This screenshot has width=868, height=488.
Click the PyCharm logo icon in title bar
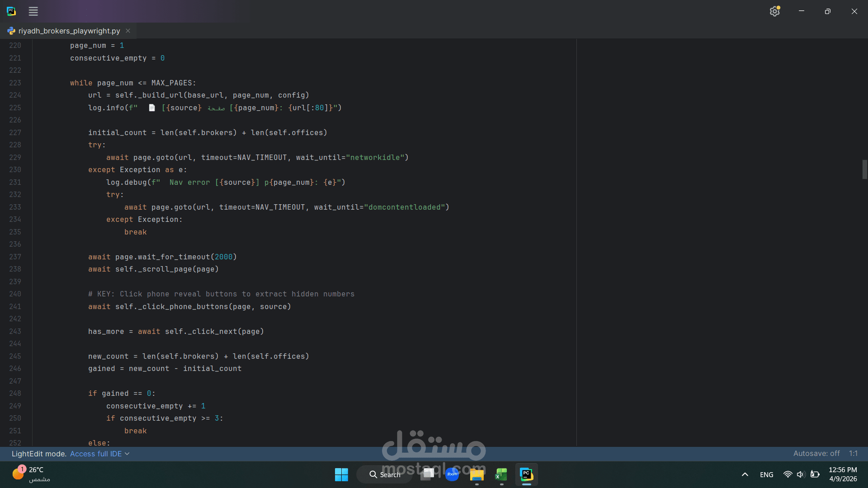pos(11,11)
